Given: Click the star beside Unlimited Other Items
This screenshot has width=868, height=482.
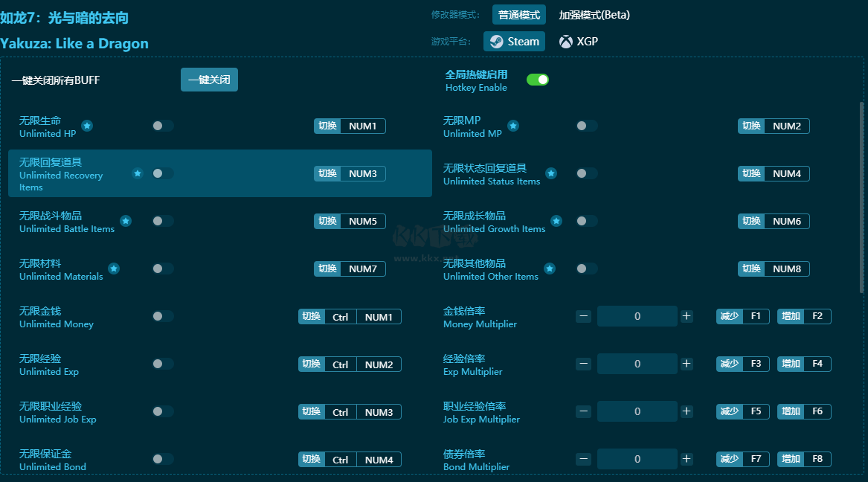Looking at the screenshot, I should pyautogui.click(x=549, y=269).
